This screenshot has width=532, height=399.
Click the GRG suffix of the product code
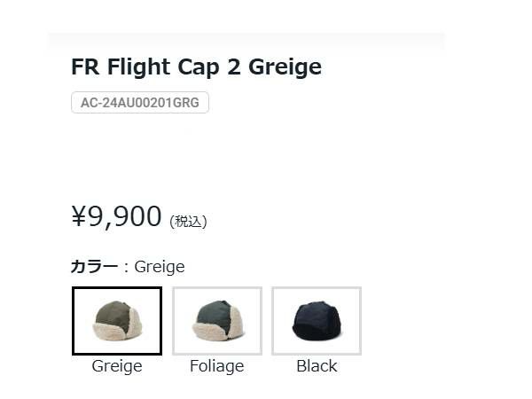click(186, 103)
